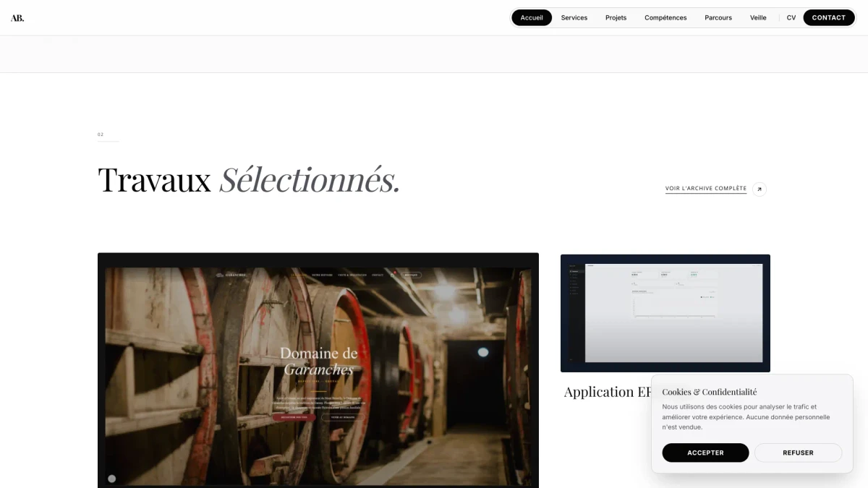Open the ERP dashboard project thumbnail
The width and height of the screenshot is (868, 488).
665,313
